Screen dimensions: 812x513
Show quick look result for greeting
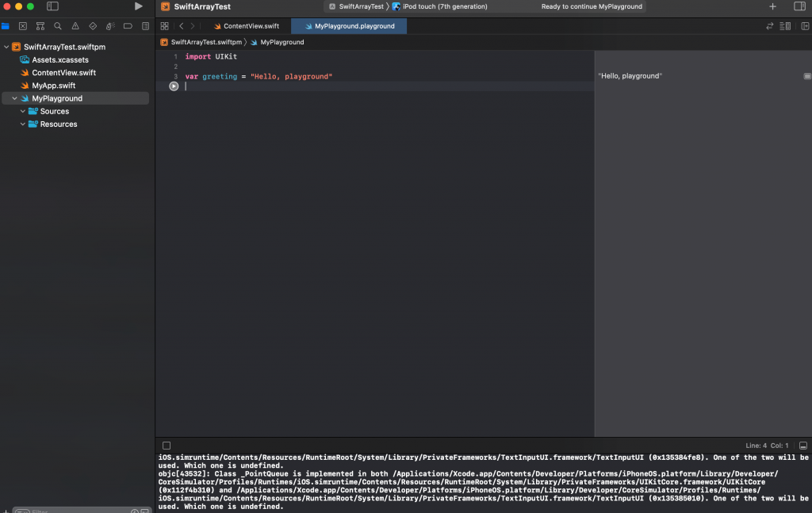[806, 76]
